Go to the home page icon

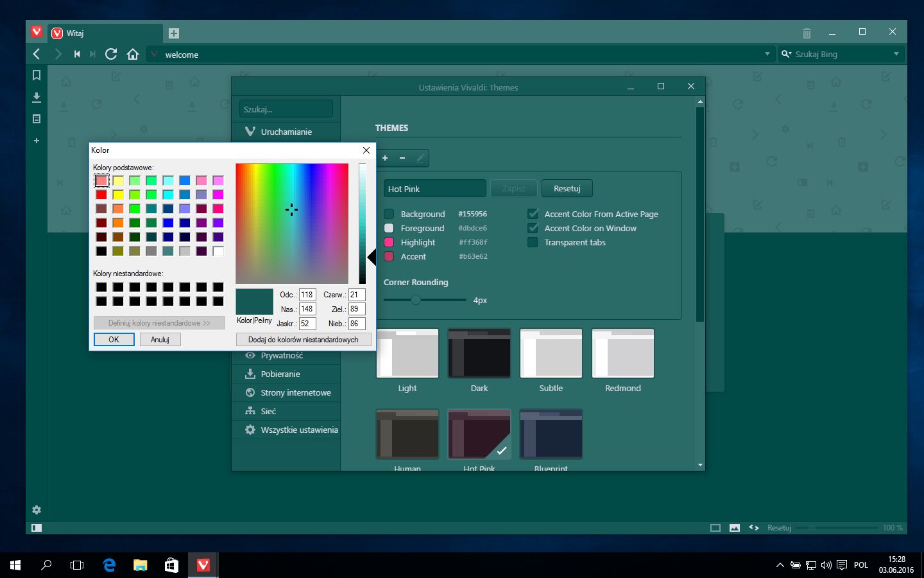pyautogui.click(x=133, y=54)
